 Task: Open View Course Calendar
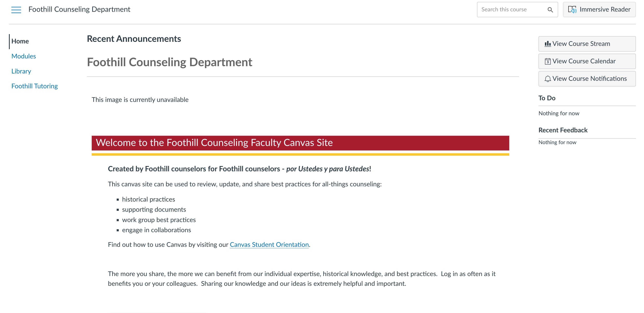pos(587,61)
